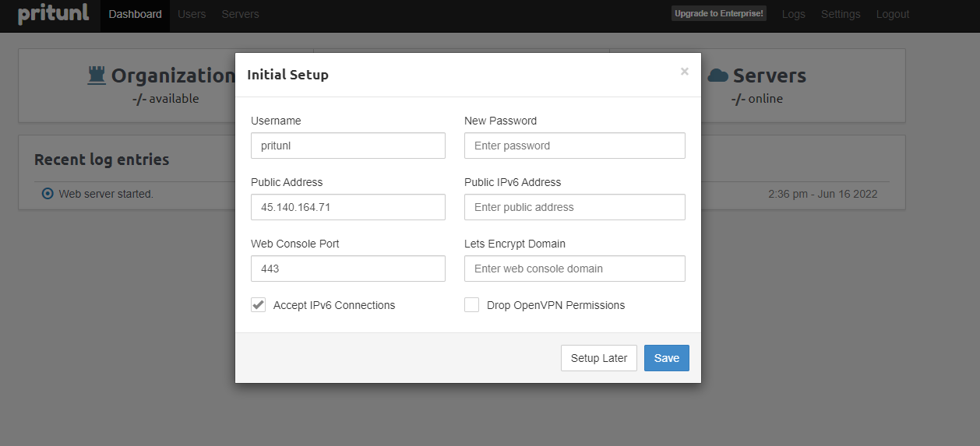This screenshot has width=980, height=446.
Task: Switch to the Users tab
Action: point(192,14)
